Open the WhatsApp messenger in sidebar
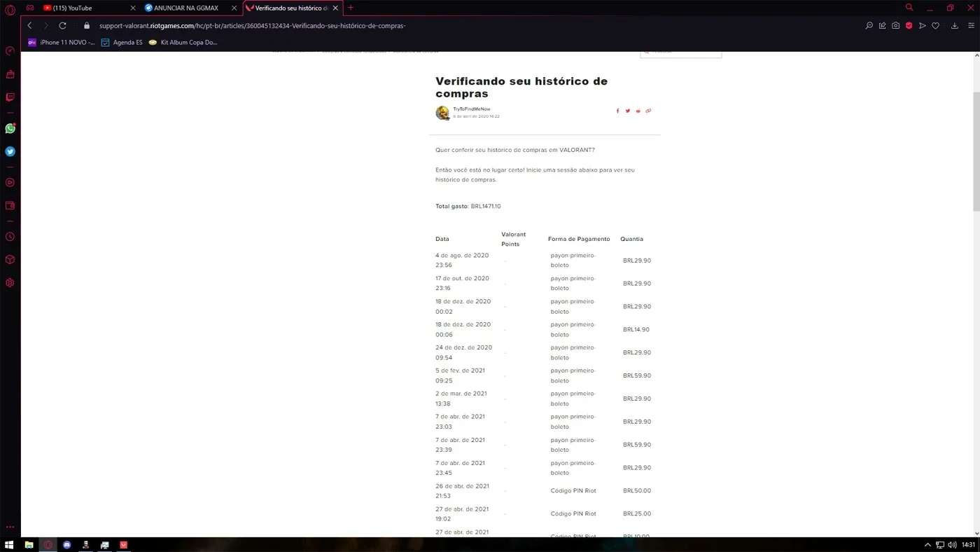This screenshot has width=980, height=552. coord(10,128)
